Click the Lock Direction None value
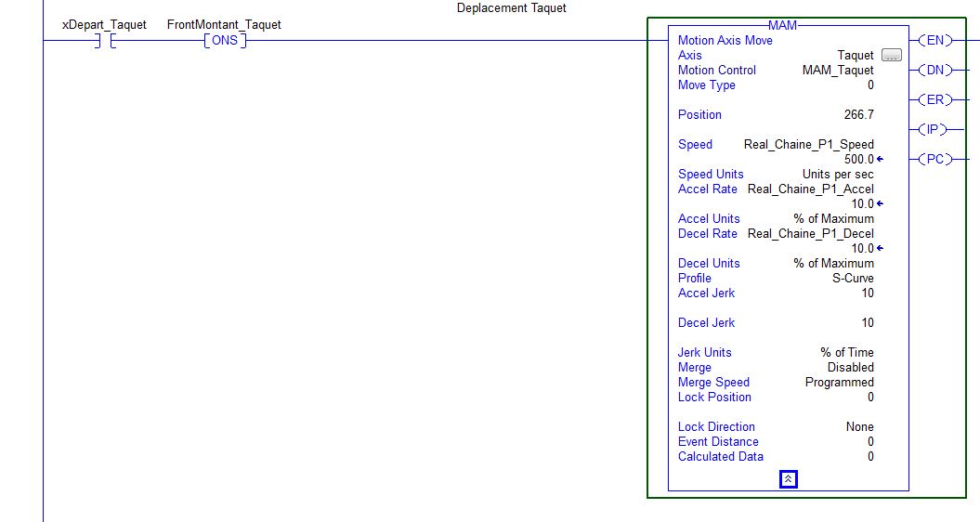The image size is (980, 522). click(859, 427)
